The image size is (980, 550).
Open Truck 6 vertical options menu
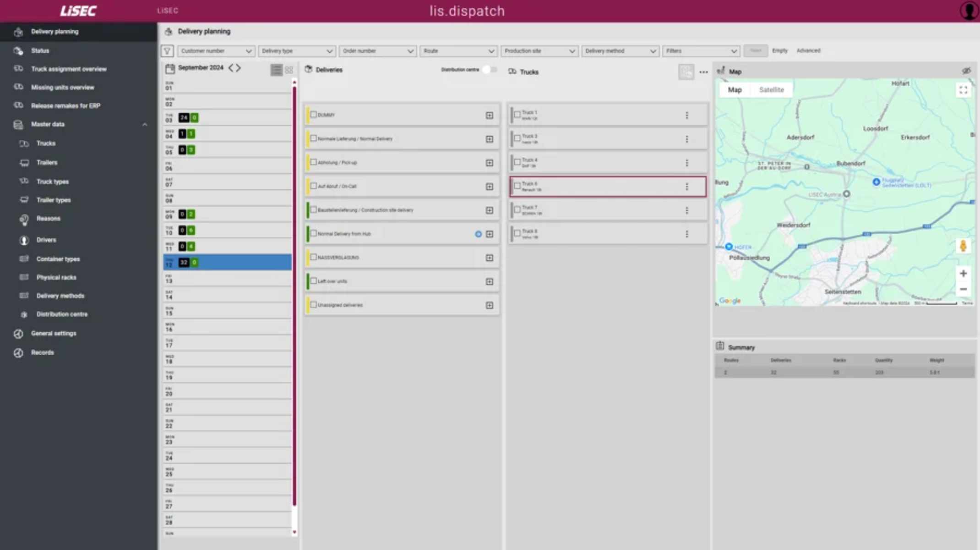point(687,187)
